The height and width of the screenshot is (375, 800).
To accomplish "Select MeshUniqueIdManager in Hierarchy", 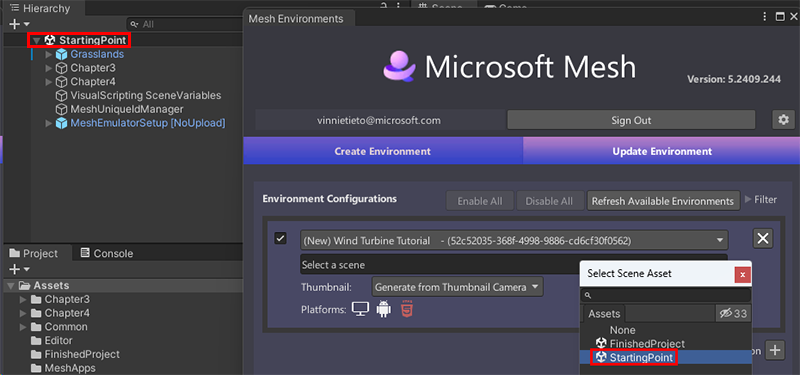I will [127, 109].
